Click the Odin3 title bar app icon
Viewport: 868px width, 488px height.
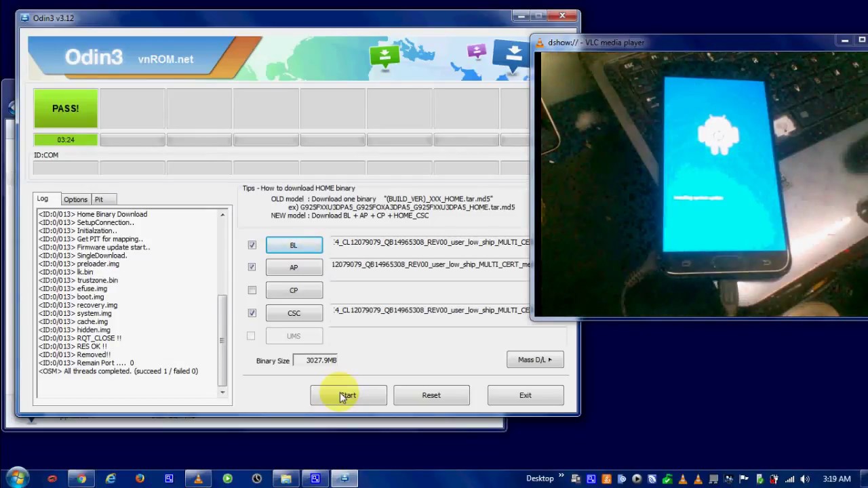pyautogui.click(x=25, y=18)
